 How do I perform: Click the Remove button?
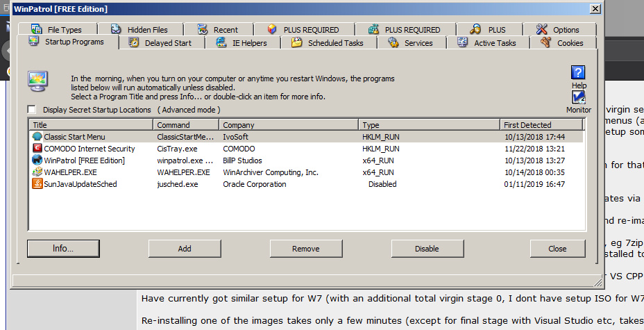tap(306, 249)
